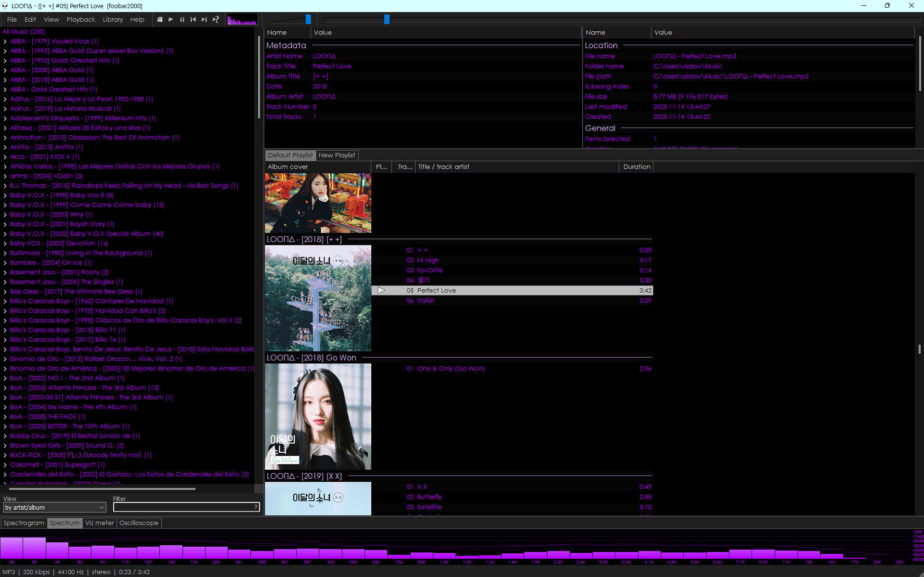This screenshot has height=577, width=924.
Task: Switch to the Oscilloscope tab
Action: [x=139, y=523]
